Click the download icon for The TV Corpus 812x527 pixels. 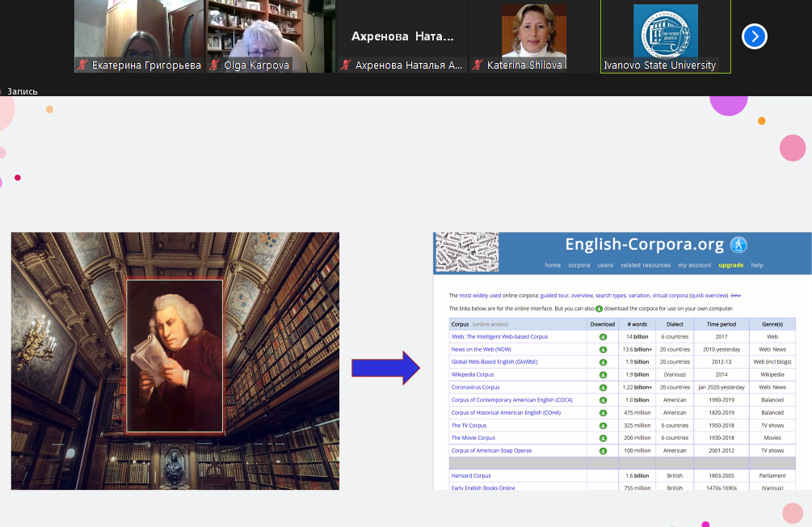coord(603,425)
